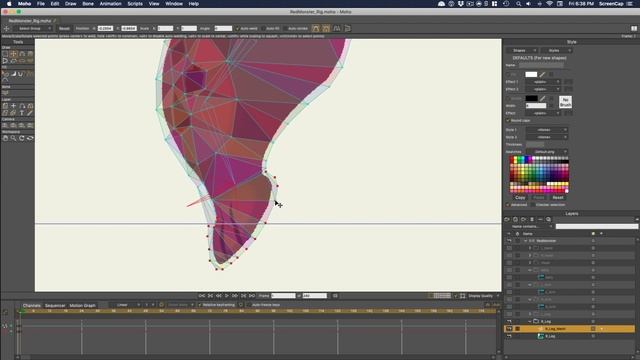
Task: Select the Track Camera tool
Action: coord(5,126)
